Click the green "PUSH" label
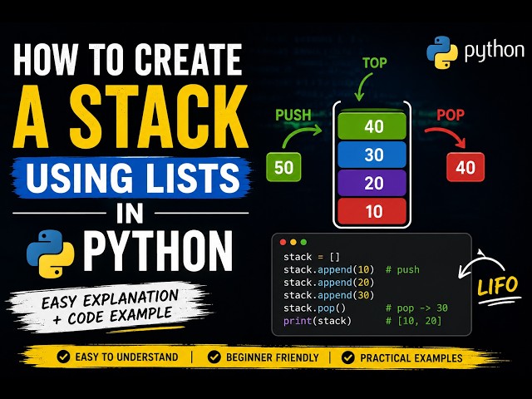The height and width of the screenshot is (399, 532). (x=293, y=115)
